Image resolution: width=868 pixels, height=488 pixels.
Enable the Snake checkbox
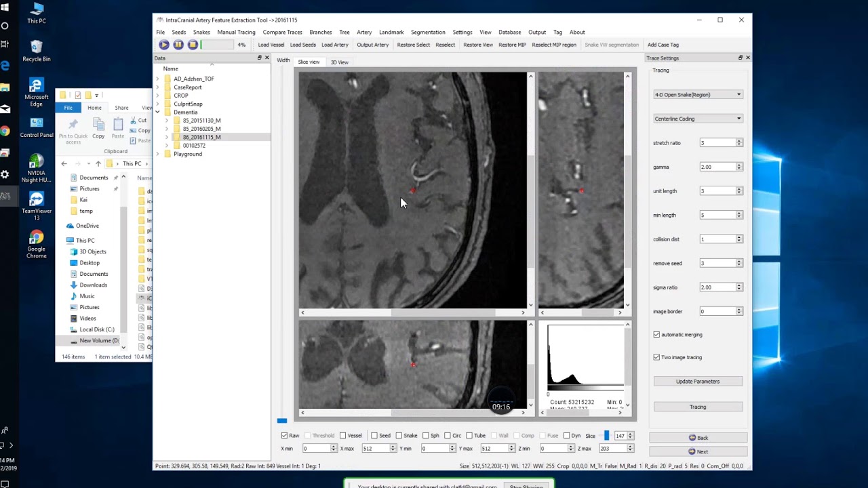[x=399, y=435]
